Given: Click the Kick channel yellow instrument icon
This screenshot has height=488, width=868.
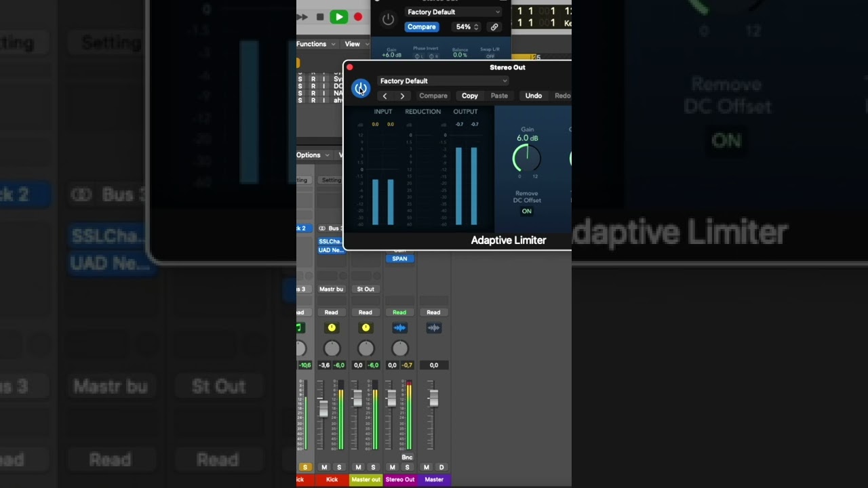Looking at the screenshot, I should (332, 328).
